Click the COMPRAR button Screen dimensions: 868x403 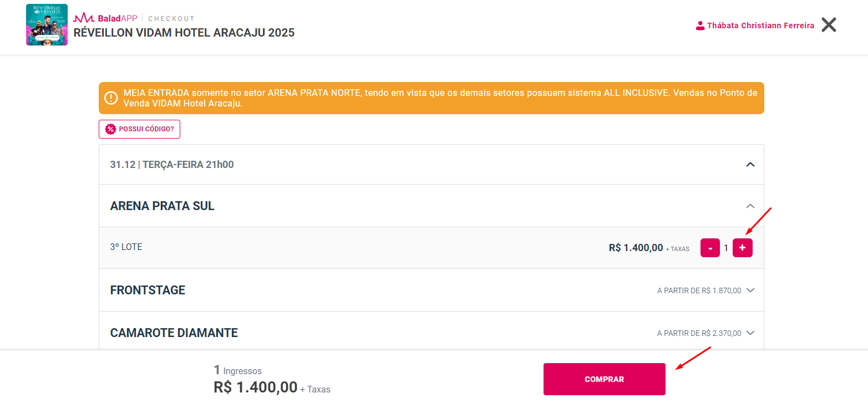(x=604, y=379)
